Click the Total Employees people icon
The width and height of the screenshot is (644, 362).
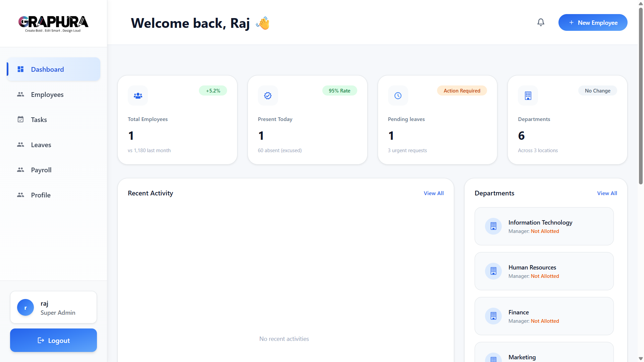pos(138,96)
